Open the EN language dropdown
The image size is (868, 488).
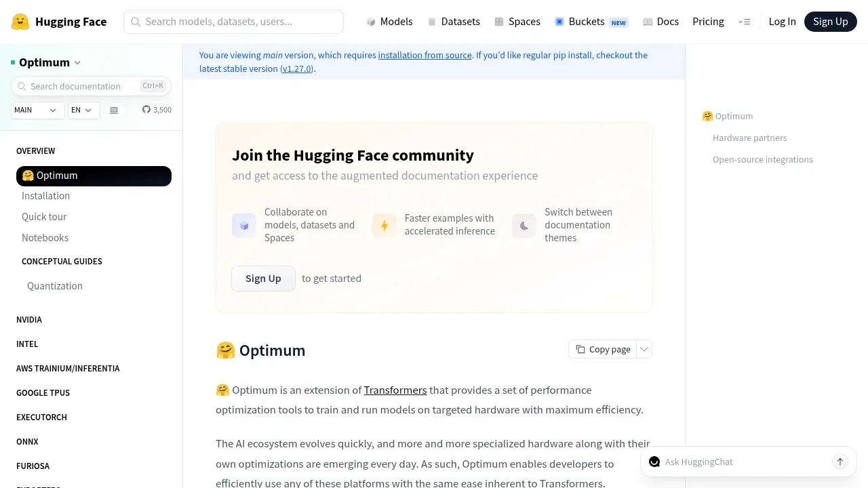(83, 110)
